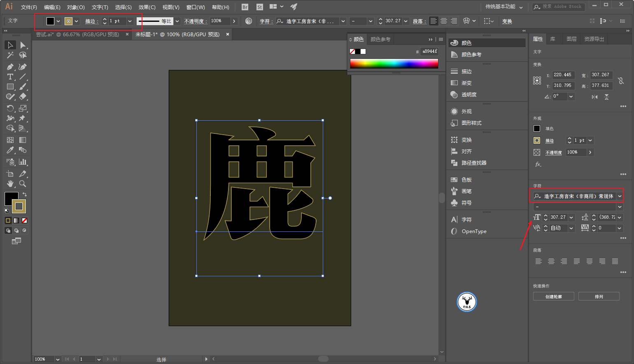Open the 效果(C) menu
Viewport: 634px width, 364px height.
[147, 7]
